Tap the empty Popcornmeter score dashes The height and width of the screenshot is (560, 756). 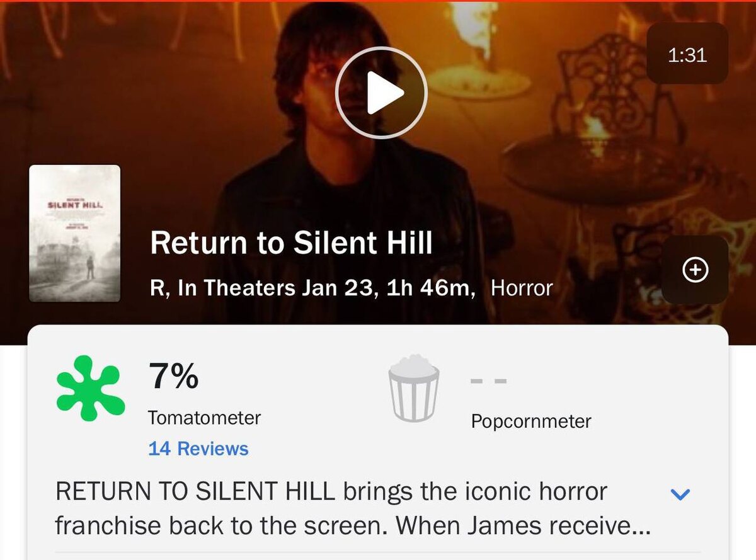(x=489, y=381)
